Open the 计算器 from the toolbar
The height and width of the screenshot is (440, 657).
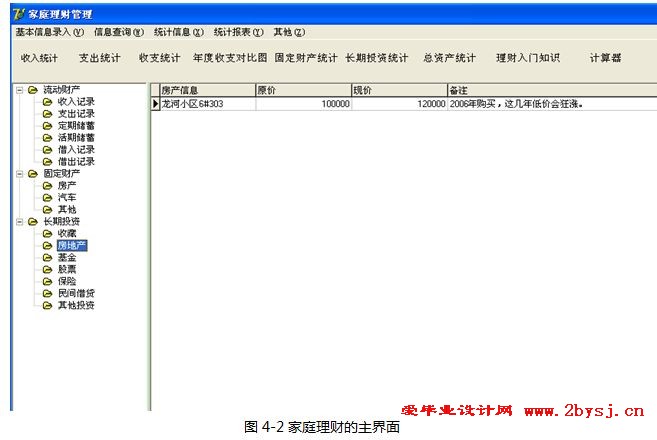[x=605, y=58]
